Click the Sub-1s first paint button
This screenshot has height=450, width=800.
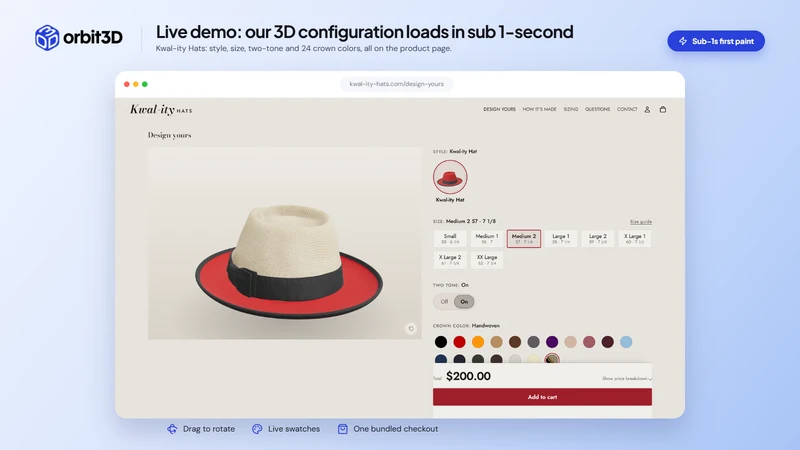716,41
